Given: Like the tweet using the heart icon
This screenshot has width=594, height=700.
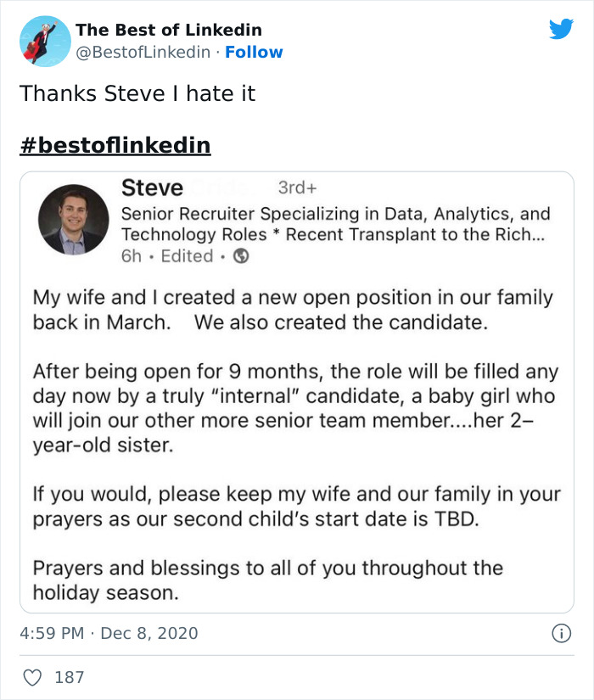Looking at the screenshot, I should pyautogui.click(x=33, y=676).
